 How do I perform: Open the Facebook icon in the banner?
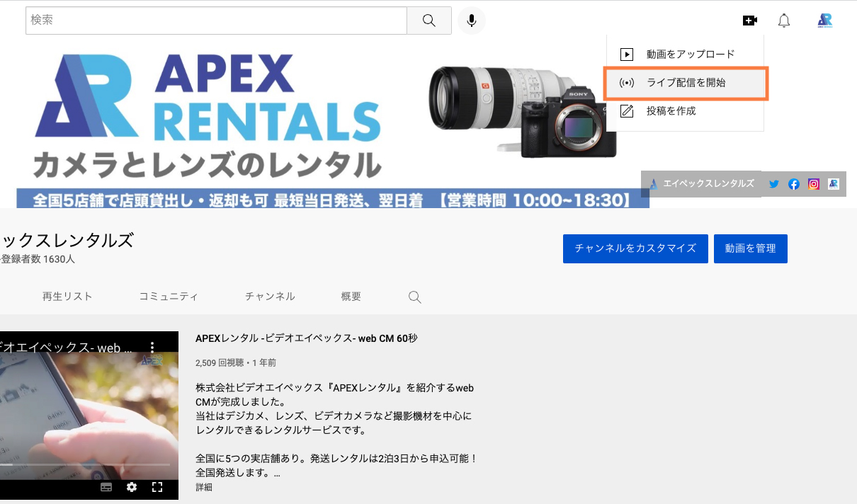tap(793, 183)
